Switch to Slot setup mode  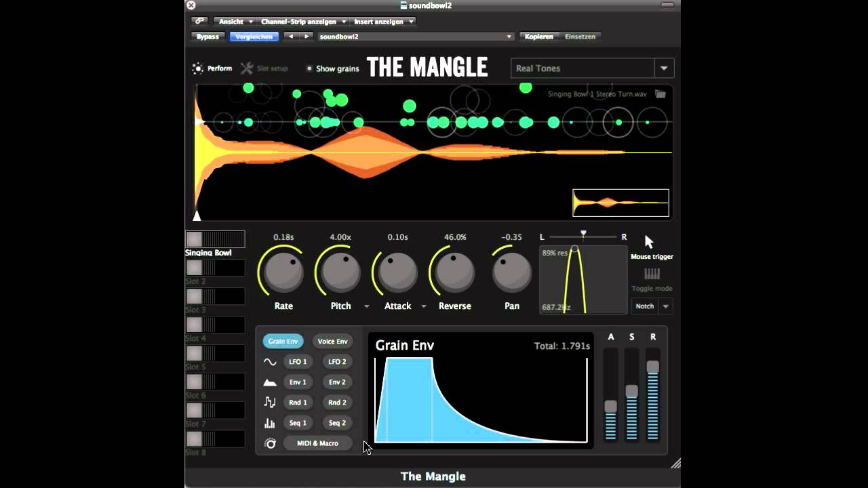[x=264, y=68]
